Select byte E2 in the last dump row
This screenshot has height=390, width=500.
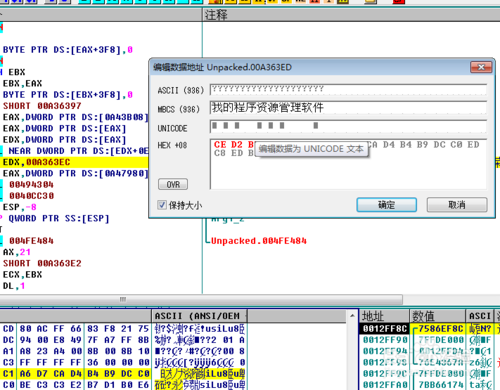(x=76, y=385)
